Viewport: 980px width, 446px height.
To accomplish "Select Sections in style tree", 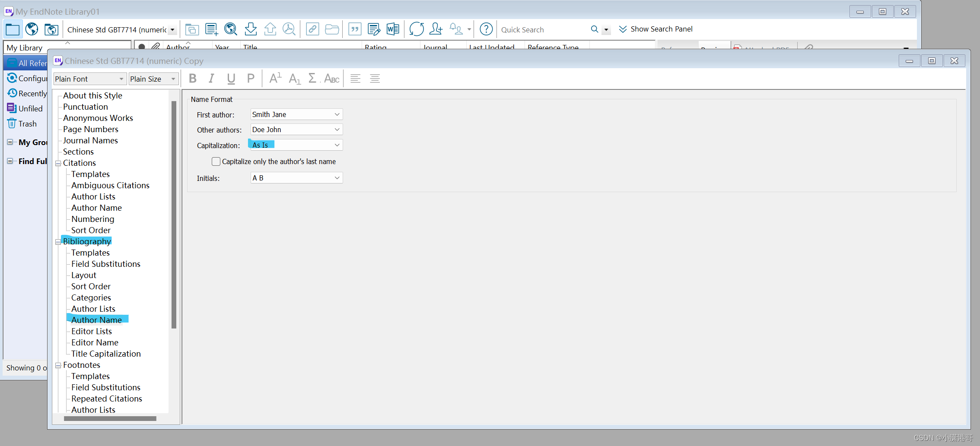I will tap(78, 152).
